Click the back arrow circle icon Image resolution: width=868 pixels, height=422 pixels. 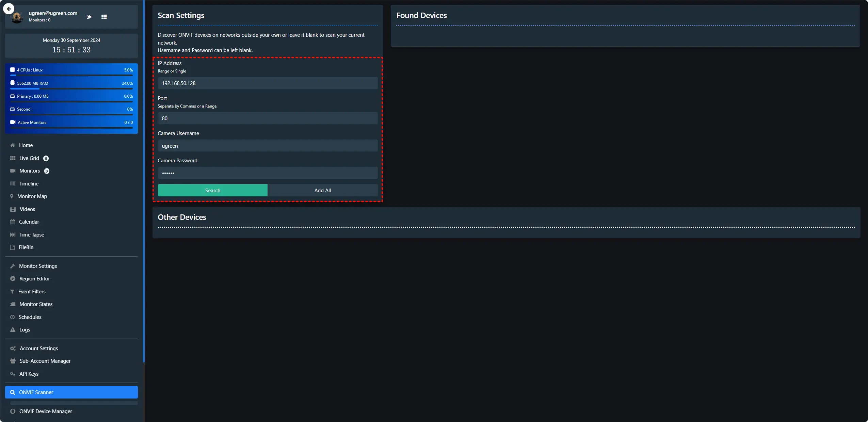tap(9, 9)
